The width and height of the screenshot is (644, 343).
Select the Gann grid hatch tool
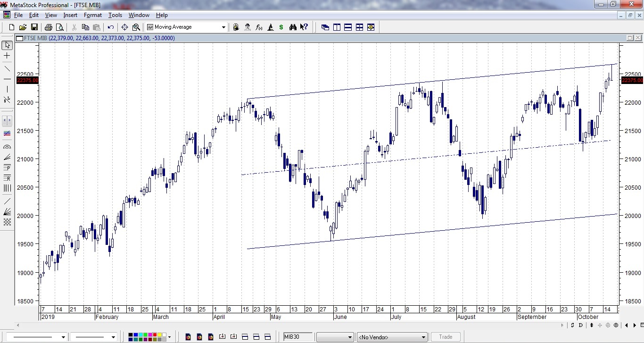7,222
